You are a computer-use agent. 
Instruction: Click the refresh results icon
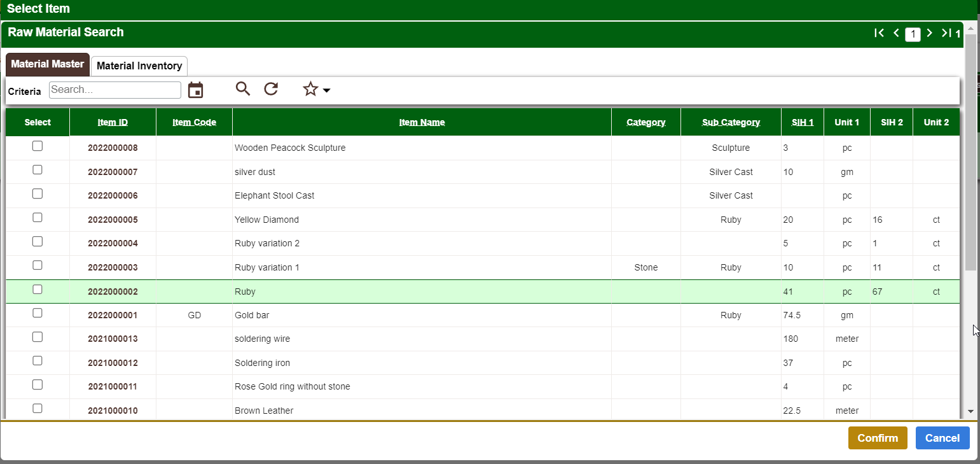(x=272, y=89)
